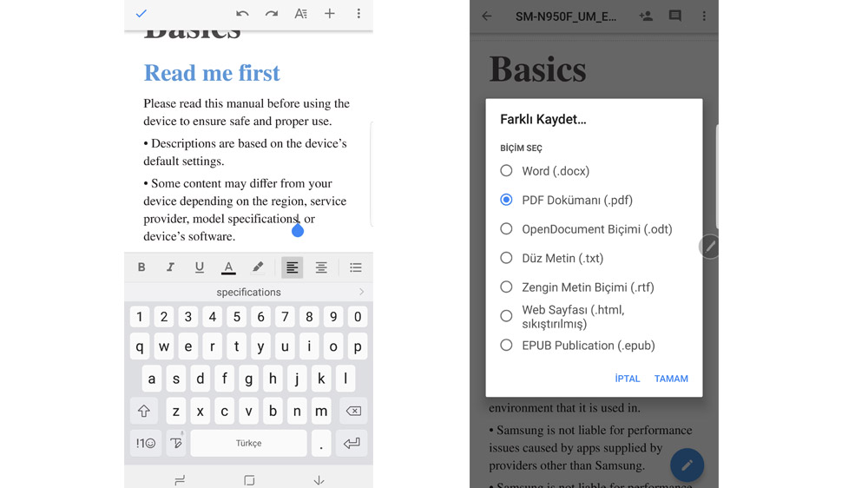Undo the last edit
Image resolution: width=868 pixels, height=488 pixels.
tap(242, 13)
